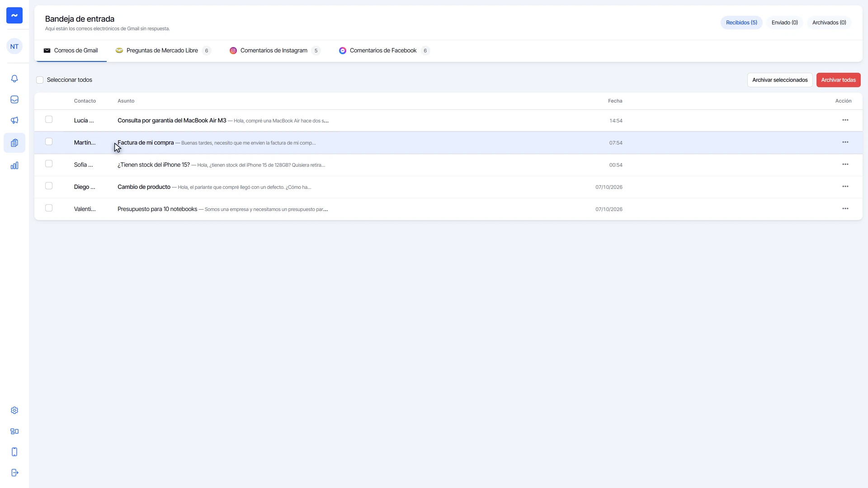The image size is (868, 488).
Task: Switch to Comentarios de Instagram tab
Action: coord(275,51)
